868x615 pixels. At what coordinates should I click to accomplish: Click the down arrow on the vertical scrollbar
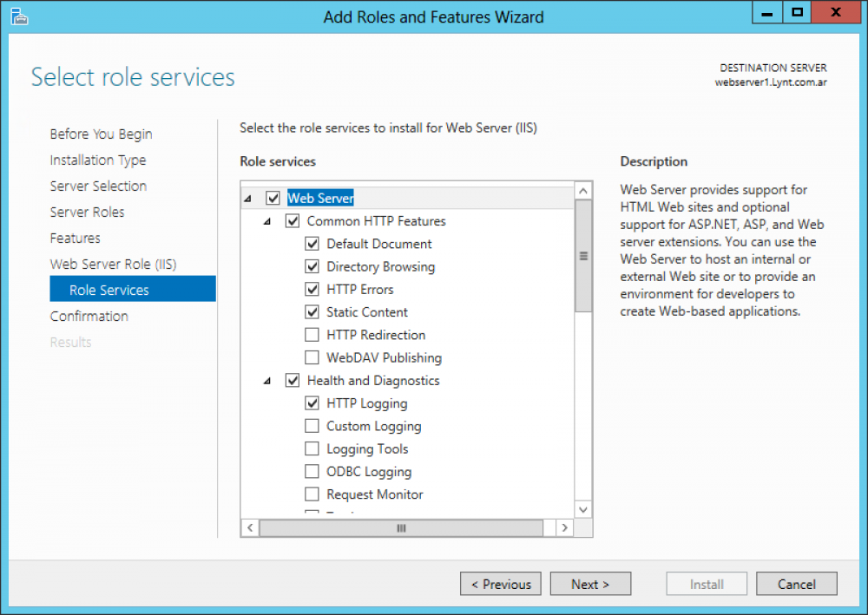tap(582, 509)
